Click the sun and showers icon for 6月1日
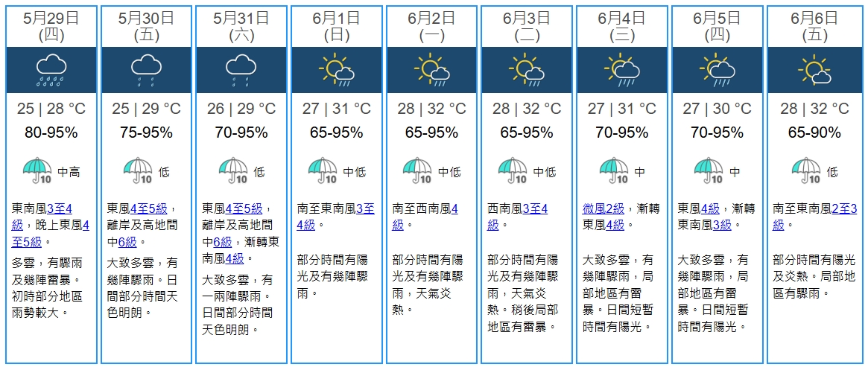Image resolution: width=868 pixels, height=370 pixels. pyautogui.click(x=336, y=69)
